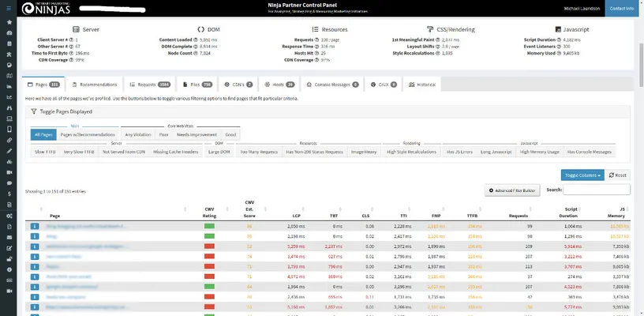Click the Search input field
The height and width of the screenshot is (316, 644).
596,190
